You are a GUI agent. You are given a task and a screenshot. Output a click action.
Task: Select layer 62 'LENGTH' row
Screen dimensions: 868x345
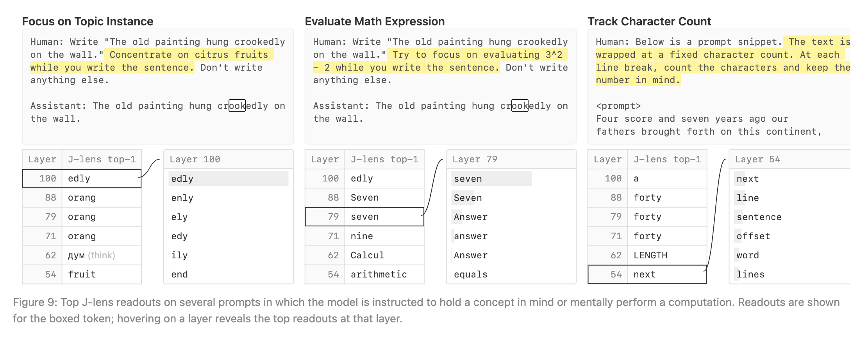(647, 255)
